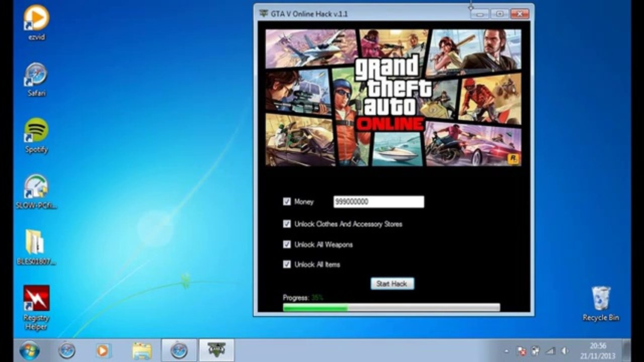Click the power plug tray icon

tap(535, 351)
